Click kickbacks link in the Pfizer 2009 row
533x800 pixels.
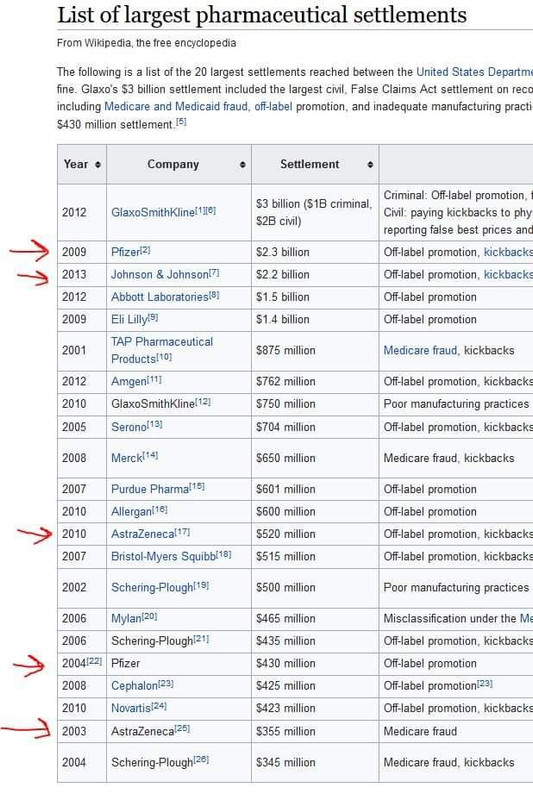507,252
